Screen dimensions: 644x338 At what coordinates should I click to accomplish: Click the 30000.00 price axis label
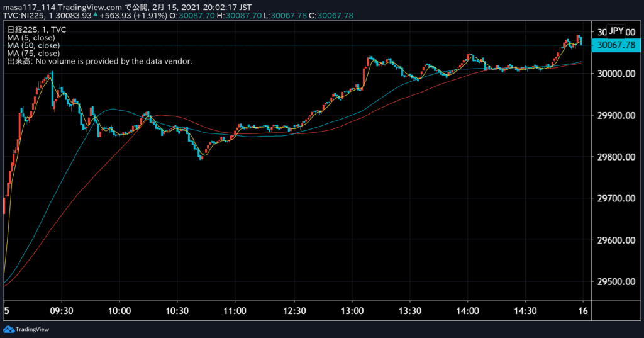pos(616,74)
